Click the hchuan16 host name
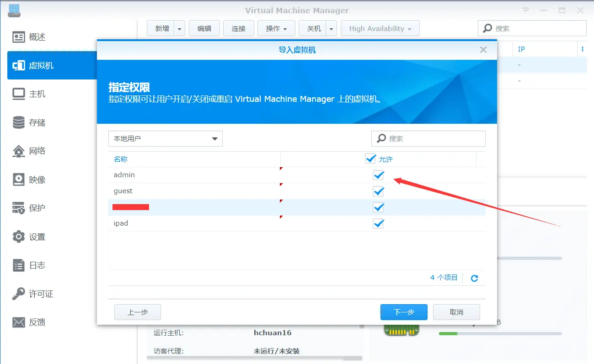The width and height of the screenshot is (594, 364). [273, 332]
